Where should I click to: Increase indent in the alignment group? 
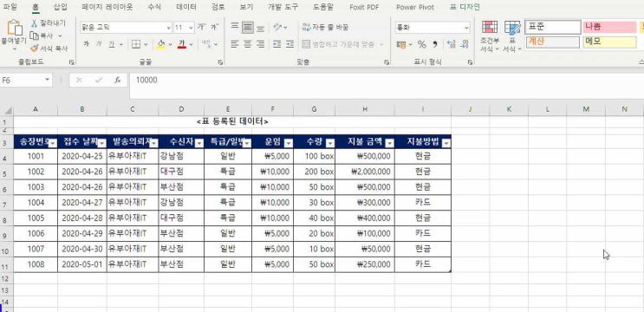(x=290, y=44)
